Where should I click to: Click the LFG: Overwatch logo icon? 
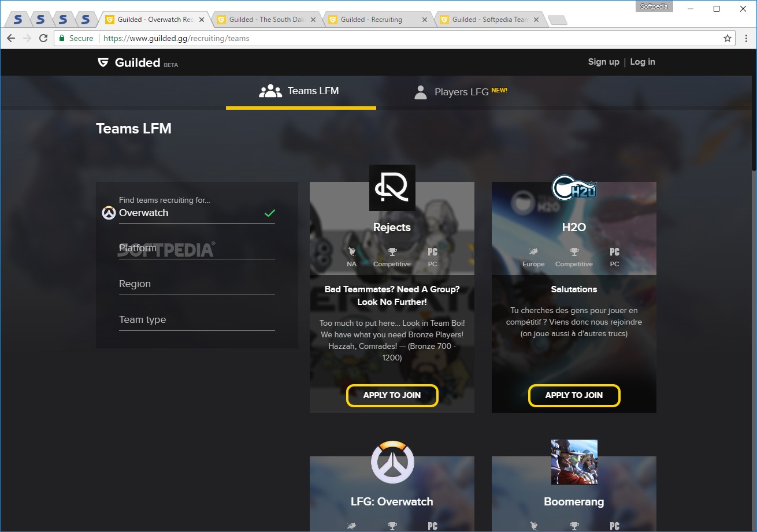(392, 462)
